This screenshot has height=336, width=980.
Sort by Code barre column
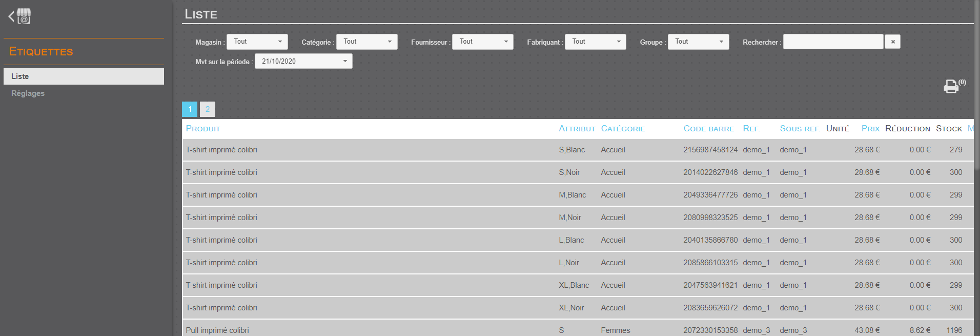click(709, 129)
